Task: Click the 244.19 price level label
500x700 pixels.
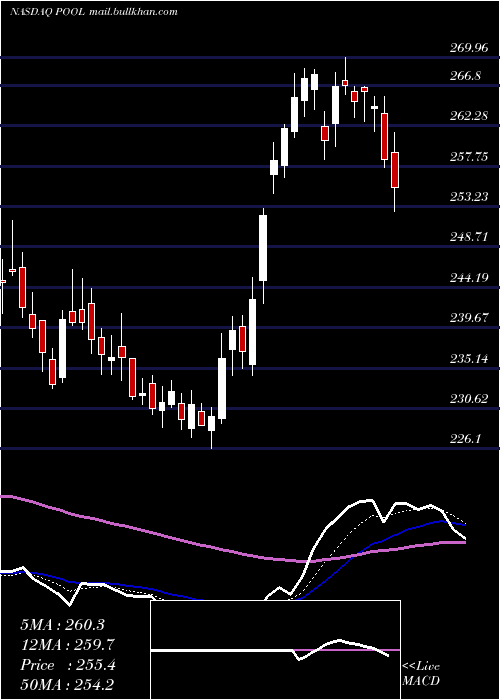Action: coord(468,278)
